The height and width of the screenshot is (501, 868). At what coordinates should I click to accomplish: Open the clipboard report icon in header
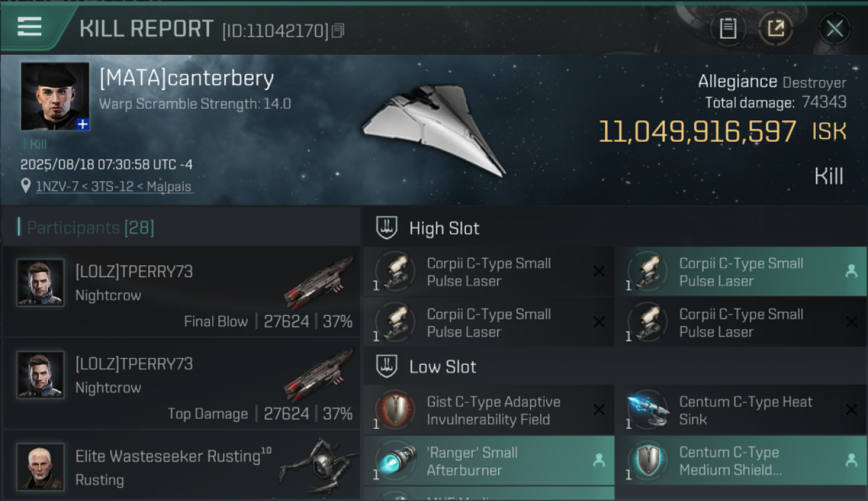pos(728,29)
